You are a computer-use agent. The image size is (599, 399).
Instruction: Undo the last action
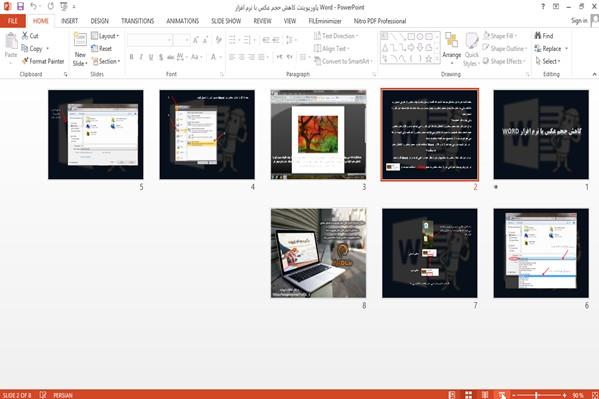click(34, 6)
